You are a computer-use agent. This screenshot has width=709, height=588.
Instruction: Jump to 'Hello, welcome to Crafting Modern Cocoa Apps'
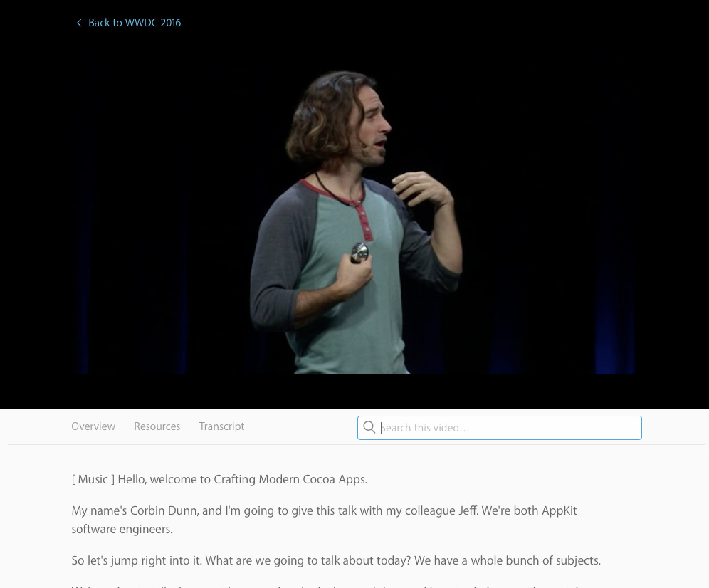point(242,480)
